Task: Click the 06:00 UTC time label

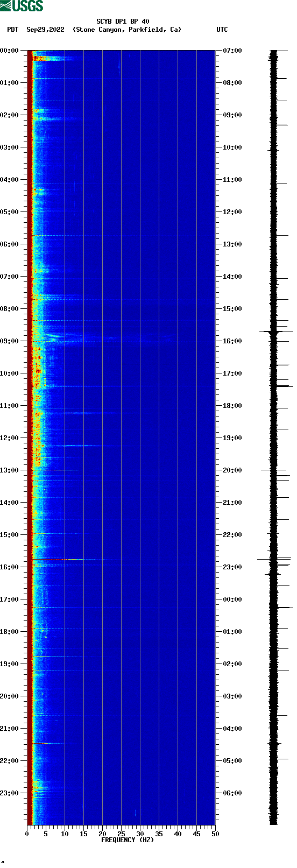Action: [232, 793]
